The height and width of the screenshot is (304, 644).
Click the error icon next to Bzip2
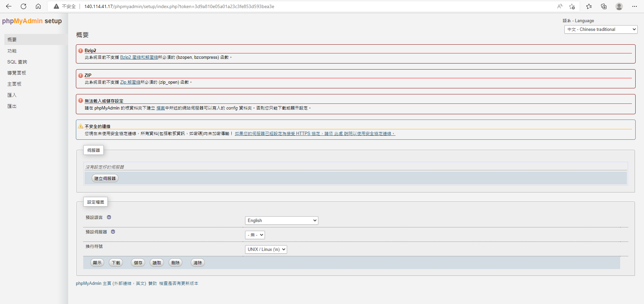click(x=81, y=51)
